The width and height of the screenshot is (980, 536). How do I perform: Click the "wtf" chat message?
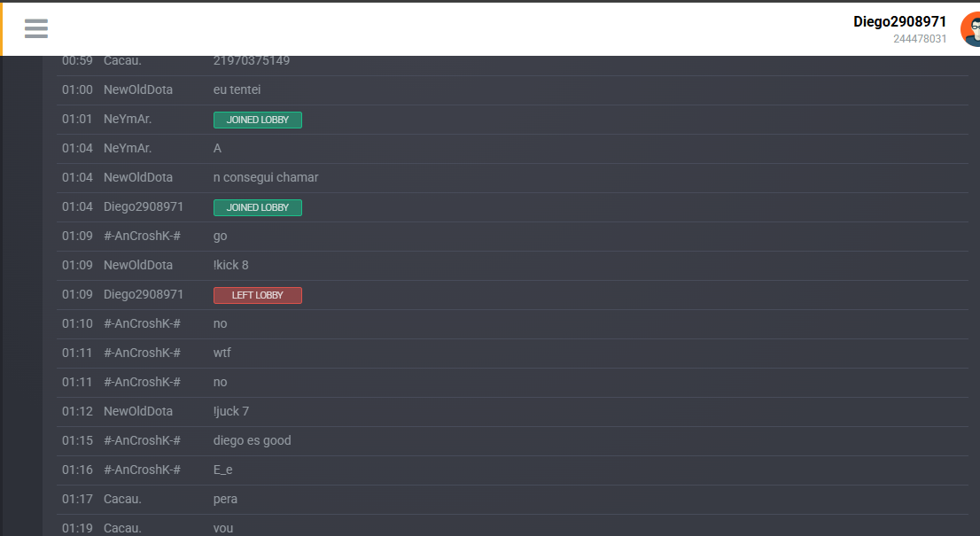[222, 353]
